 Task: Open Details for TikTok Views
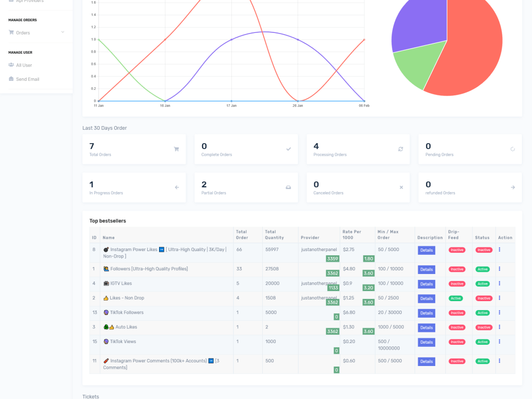pos(427,342)
